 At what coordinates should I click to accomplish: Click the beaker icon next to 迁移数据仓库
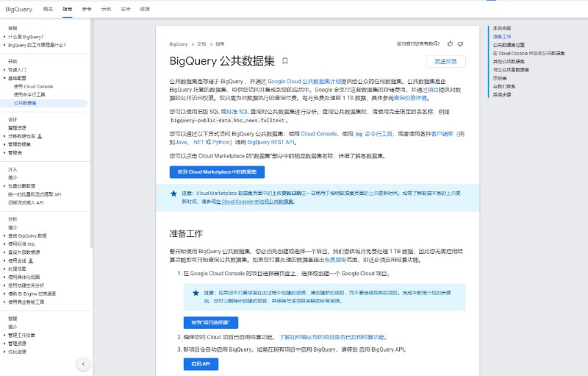coord(40,136)
